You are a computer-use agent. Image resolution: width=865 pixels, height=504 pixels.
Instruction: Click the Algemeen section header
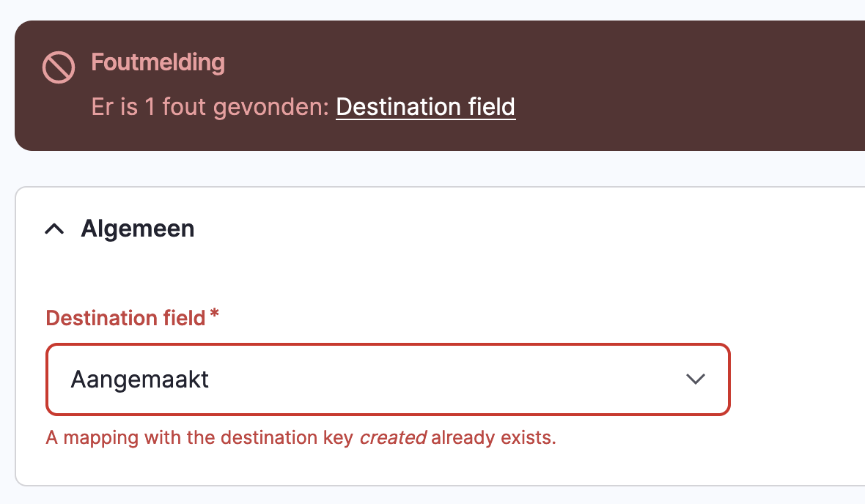pos(137,229)
